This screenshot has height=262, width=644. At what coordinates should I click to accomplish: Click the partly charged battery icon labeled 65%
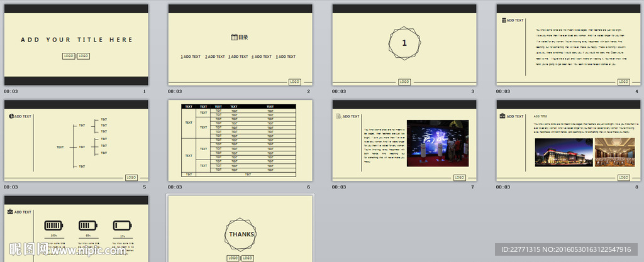(x=88, y=226)
